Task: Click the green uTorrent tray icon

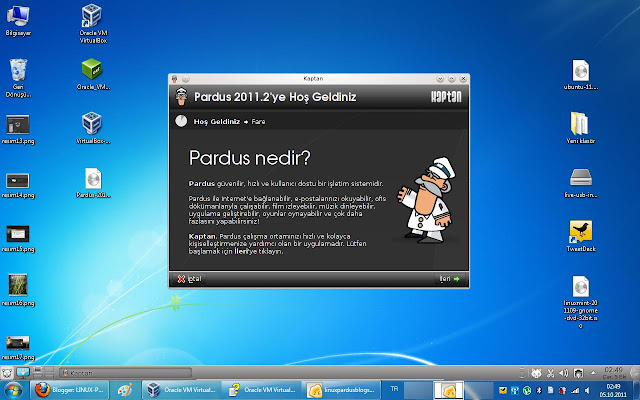Action: pyautogui.click(x=527, y=390)
